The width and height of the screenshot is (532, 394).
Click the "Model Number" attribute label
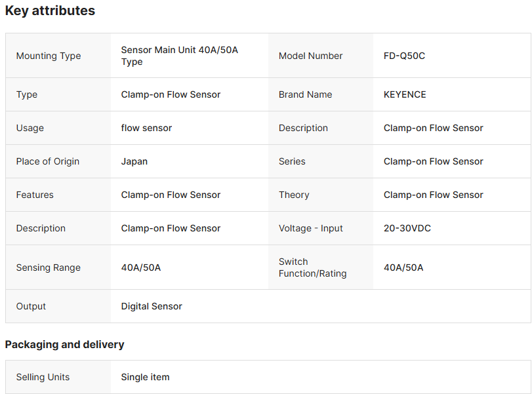(310, 56)
